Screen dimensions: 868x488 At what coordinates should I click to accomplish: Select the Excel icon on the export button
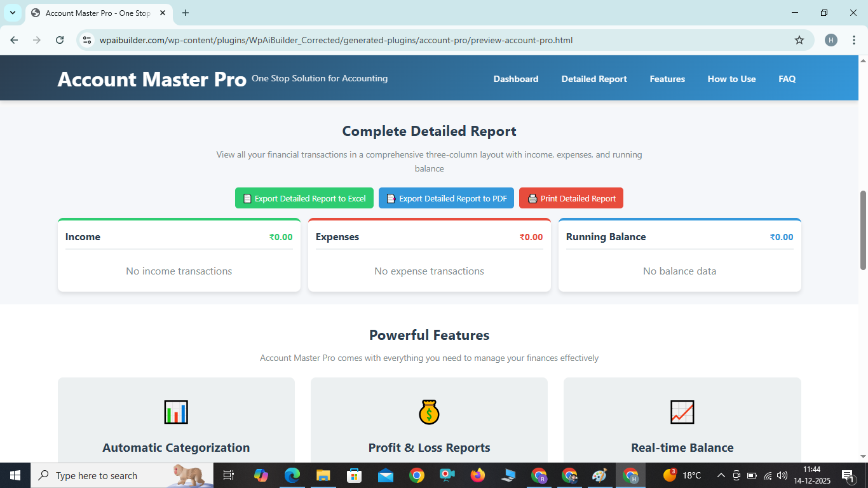[248, 198]
